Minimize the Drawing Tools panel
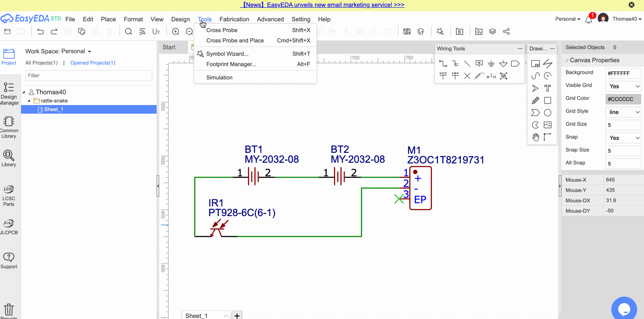 pos(553,49)
